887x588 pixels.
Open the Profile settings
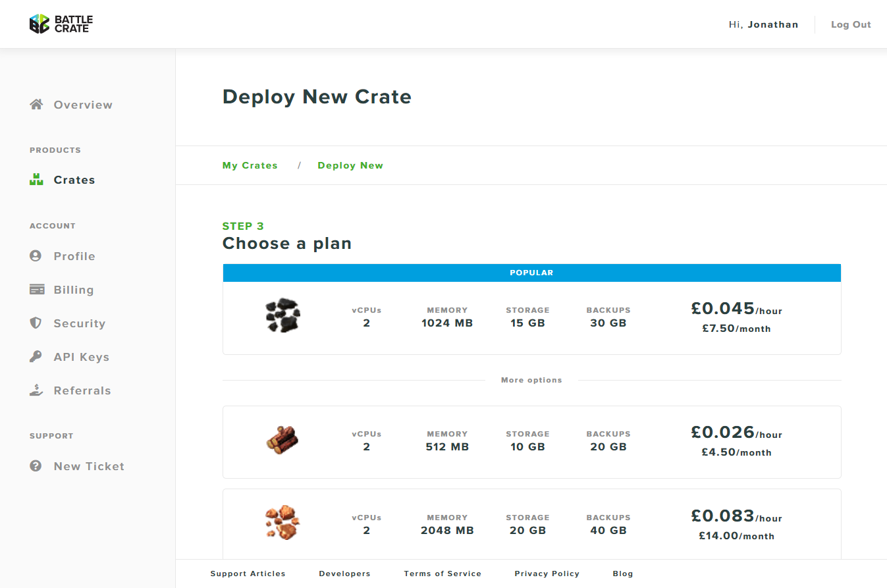click(74, 256)
